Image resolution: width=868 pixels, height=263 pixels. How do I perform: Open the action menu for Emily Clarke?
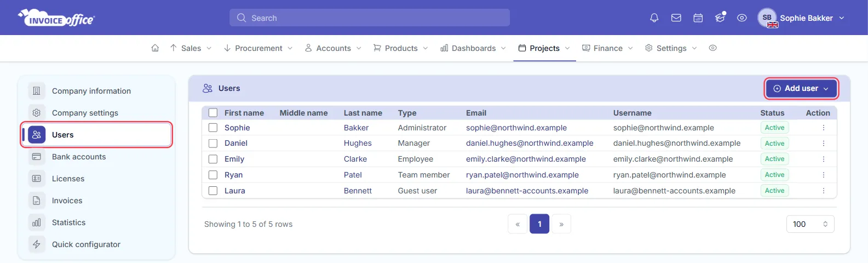[823, 159]
